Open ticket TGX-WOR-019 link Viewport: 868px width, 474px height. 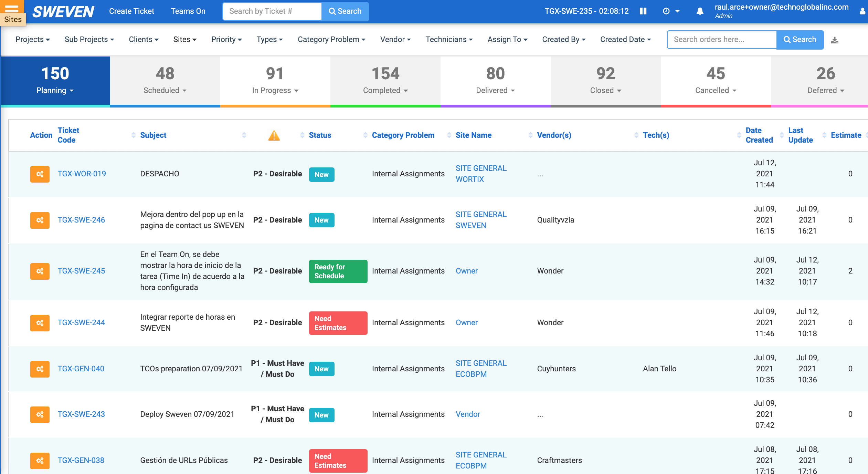coord(82,174)
